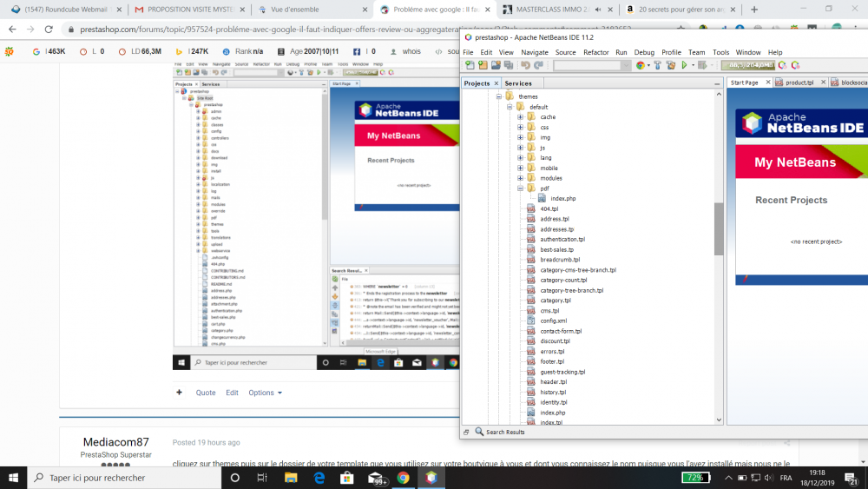This screenshot has width=868, height=489.
Task: Expand the img folder in Projects tree
Action: coord(520,137)
